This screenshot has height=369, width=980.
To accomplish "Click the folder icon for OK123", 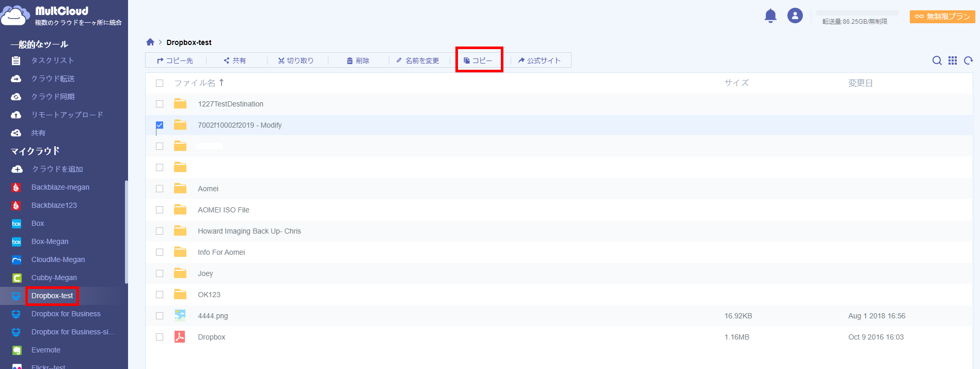I will point(180,294).
